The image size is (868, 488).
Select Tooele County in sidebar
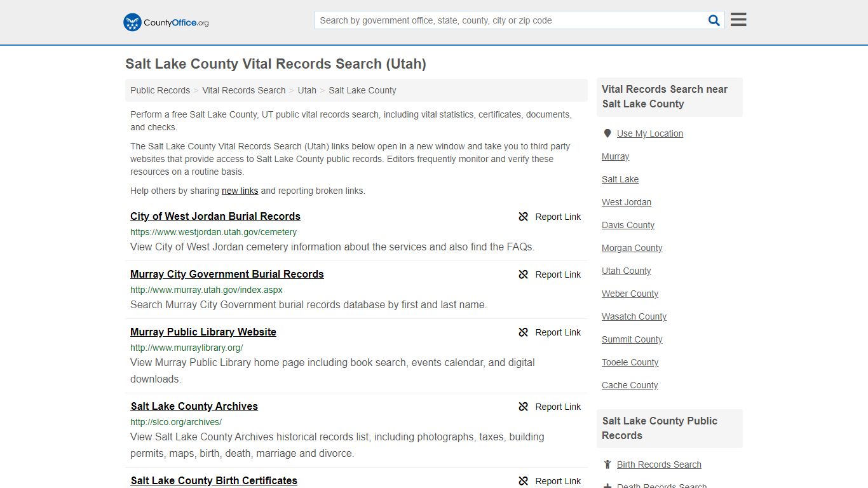click(x=630, y=362)
